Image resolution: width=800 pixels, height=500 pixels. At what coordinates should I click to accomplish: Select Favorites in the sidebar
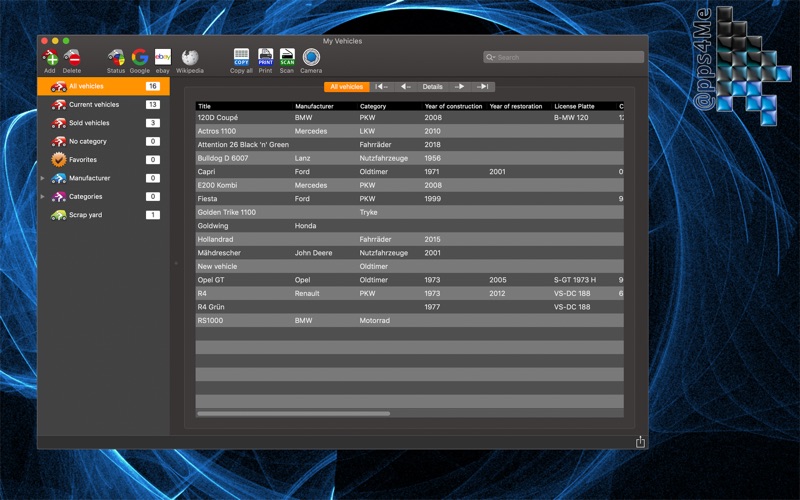pos(104,160)
